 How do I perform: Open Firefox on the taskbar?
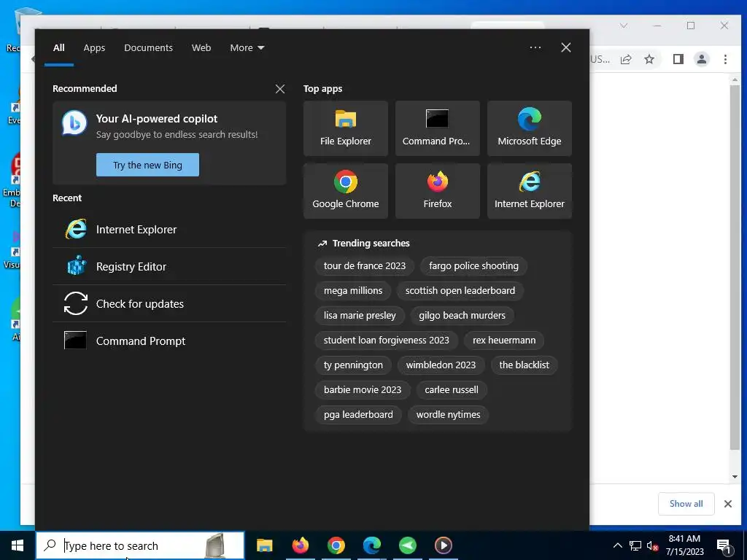(x=300, y=545)
